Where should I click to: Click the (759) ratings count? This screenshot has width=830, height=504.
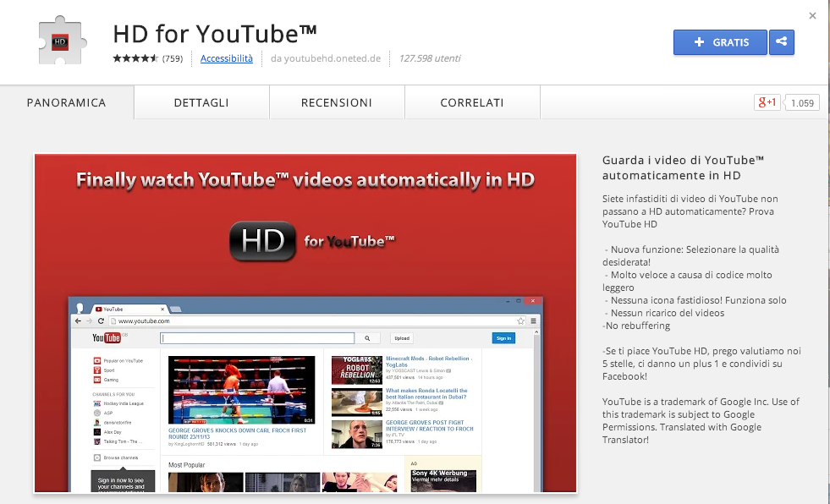click(x=173, y=58)
